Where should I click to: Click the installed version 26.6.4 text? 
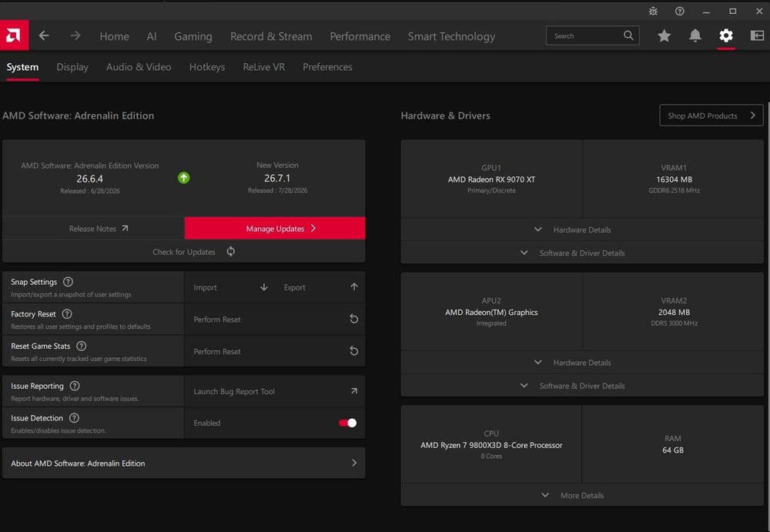coord(90,179)
